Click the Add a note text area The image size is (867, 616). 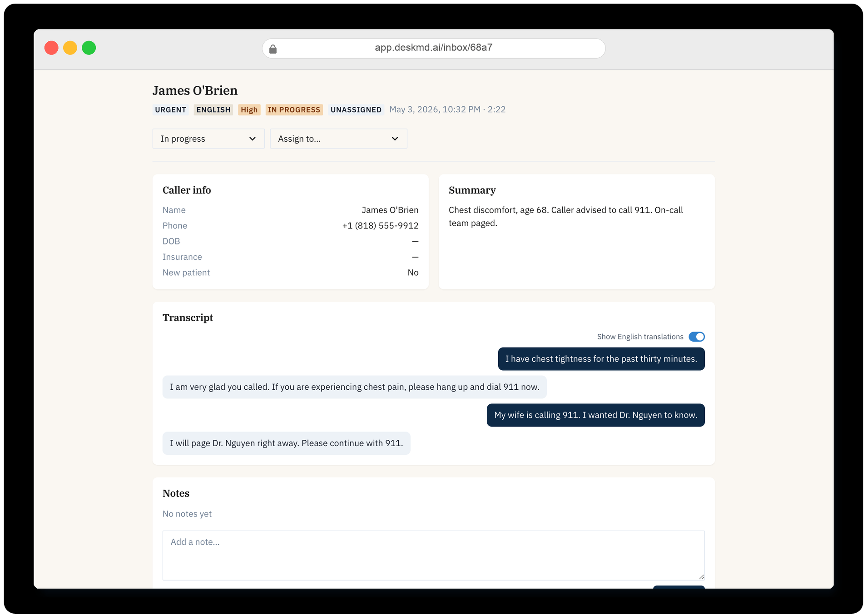[434, 555]
